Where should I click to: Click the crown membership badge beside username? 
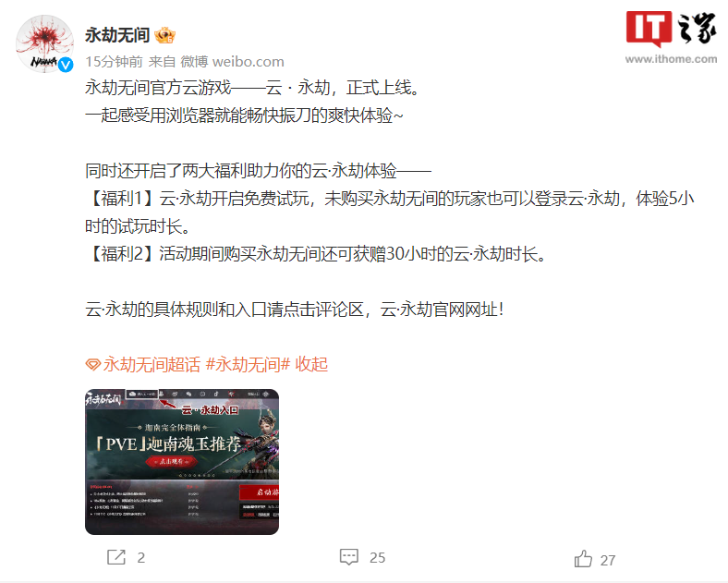coord(164,35)
